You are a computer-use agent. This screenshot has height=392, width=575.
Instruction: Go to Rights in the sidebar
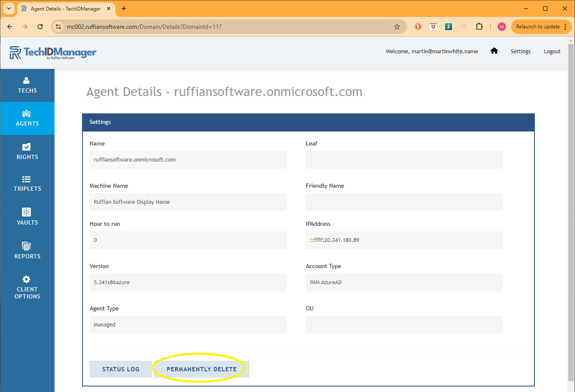[27, 151]
